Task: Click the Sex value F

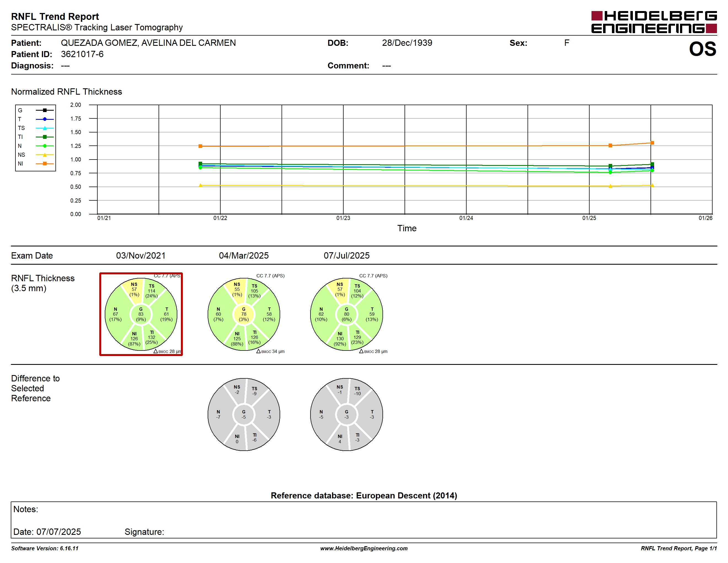Action: [567, 43]
